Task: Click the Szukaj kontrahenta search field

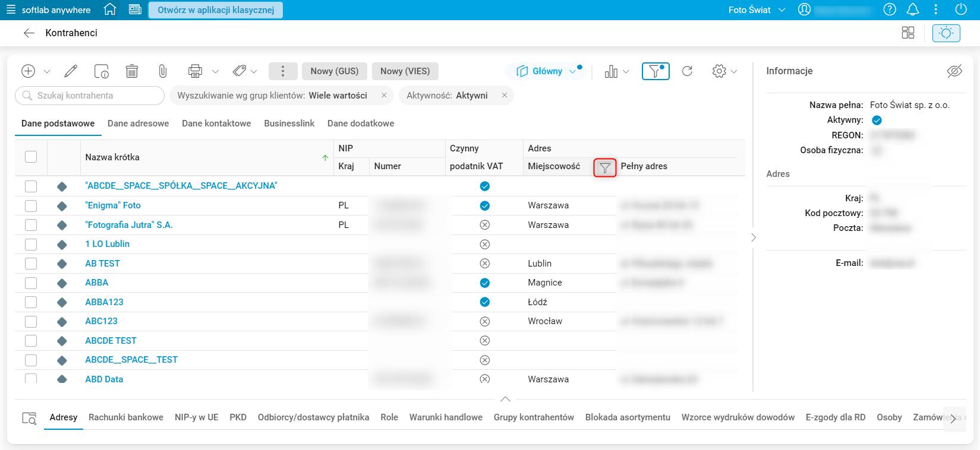Action: (x=90, y=96)
